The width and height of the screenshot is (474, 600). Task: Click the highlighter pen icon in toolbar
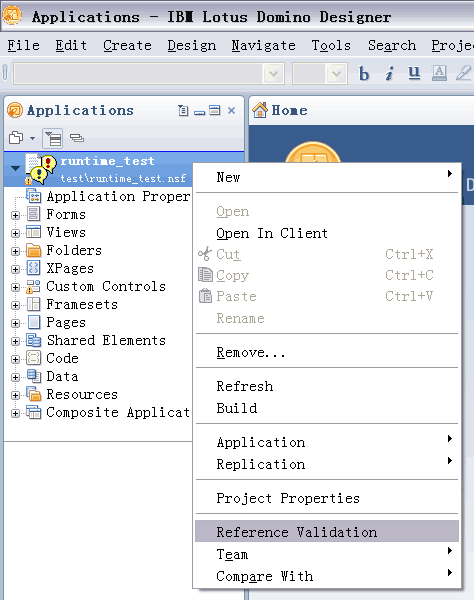tap(463, 73)
